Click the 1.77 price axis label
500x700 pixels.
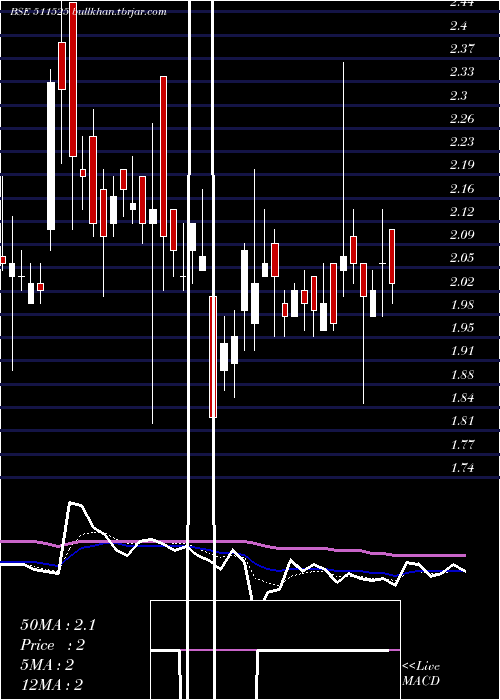[462, 445]
